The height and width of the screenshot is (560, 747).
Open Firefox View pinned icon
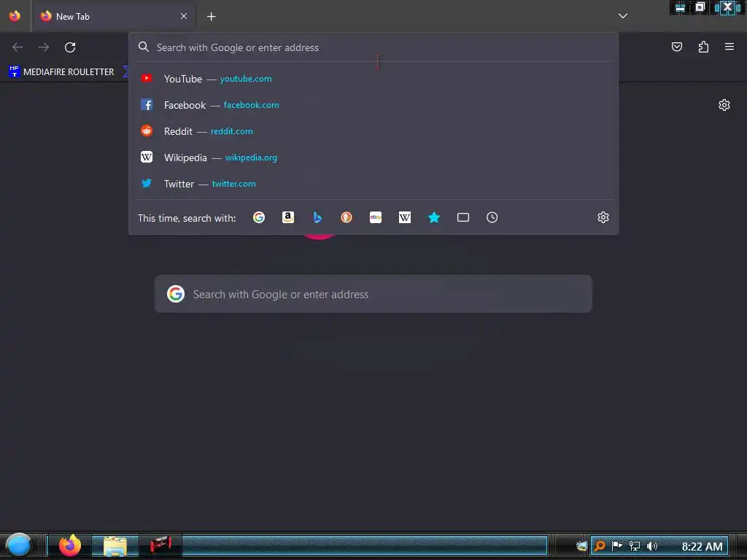(15, 16)
